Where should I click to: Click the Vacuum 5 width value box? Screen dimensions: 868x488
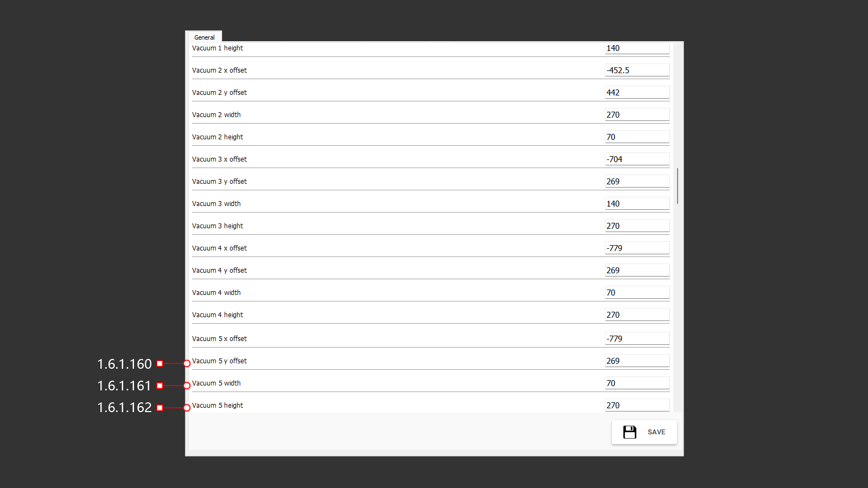point(636,383)
